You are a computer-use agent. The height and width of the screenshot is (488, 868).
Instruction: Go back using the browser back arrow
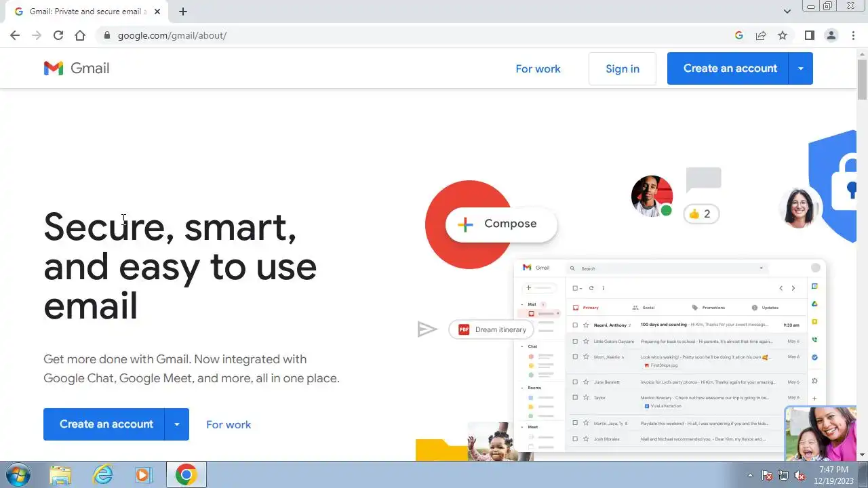(15, 35)
